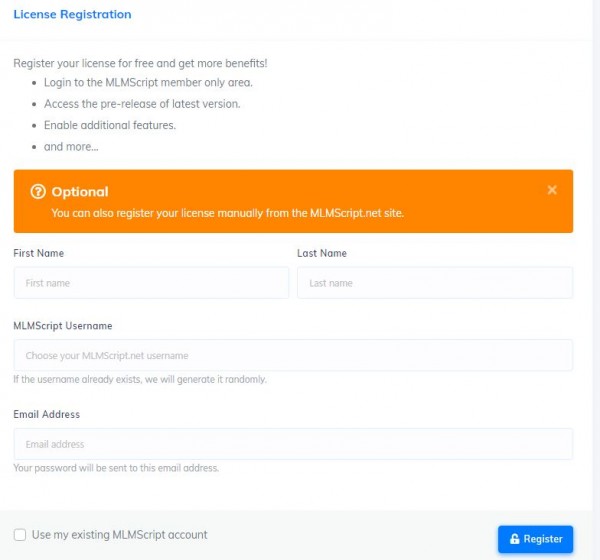Click into the MLMScript username field

293,355
